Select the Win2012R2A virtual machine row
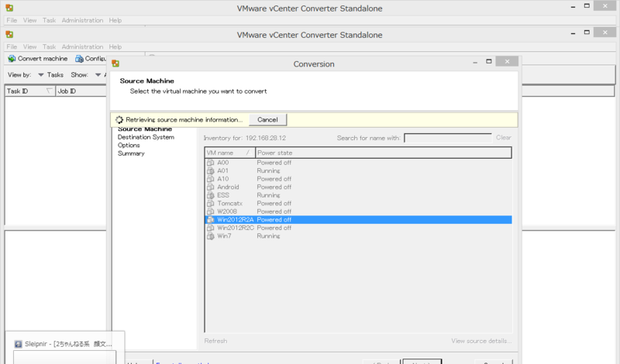The width and height of the screenshot is (620, 364). coord(358,220)
